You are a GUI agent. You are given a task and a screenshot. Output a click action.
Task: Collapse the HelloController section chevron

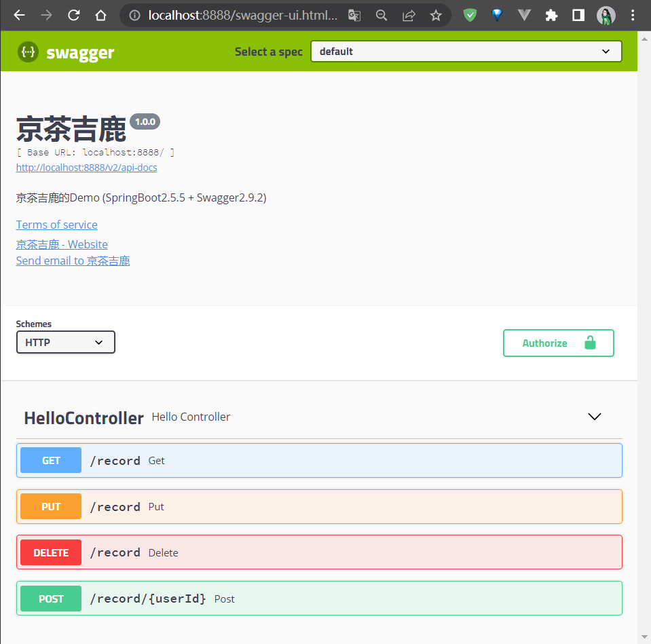point(595,417)
